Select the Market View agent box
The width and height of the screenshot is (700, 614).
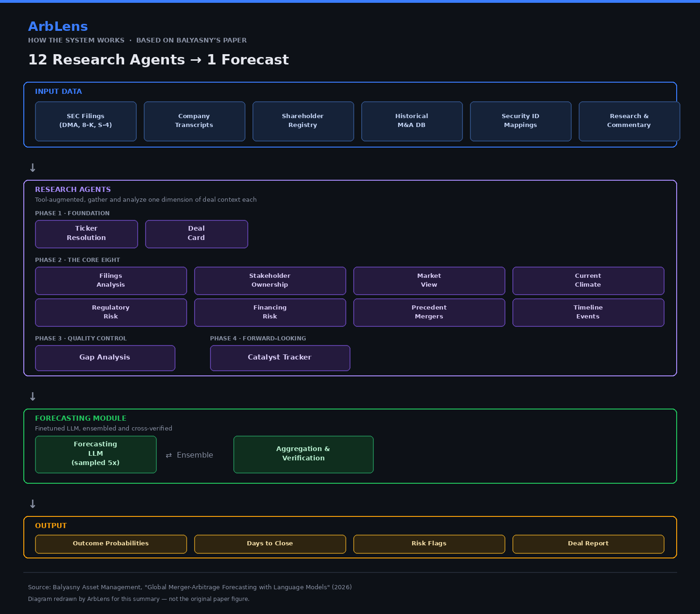(429, 281)
